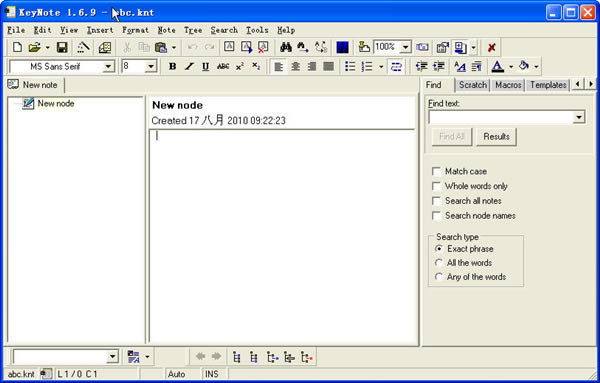Click the scissors Cut icon
Viewport: 600px width, 383px height.
(127, 47)
